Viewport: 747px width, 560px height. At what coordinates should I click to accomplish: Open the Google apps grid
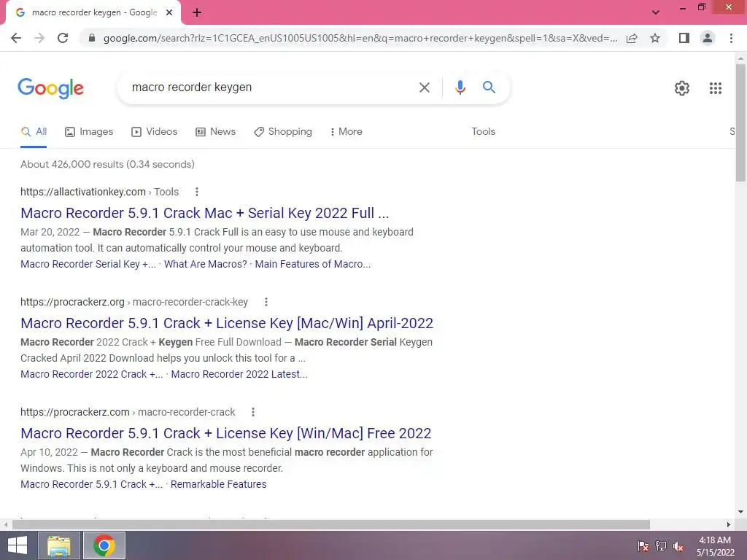716,88
